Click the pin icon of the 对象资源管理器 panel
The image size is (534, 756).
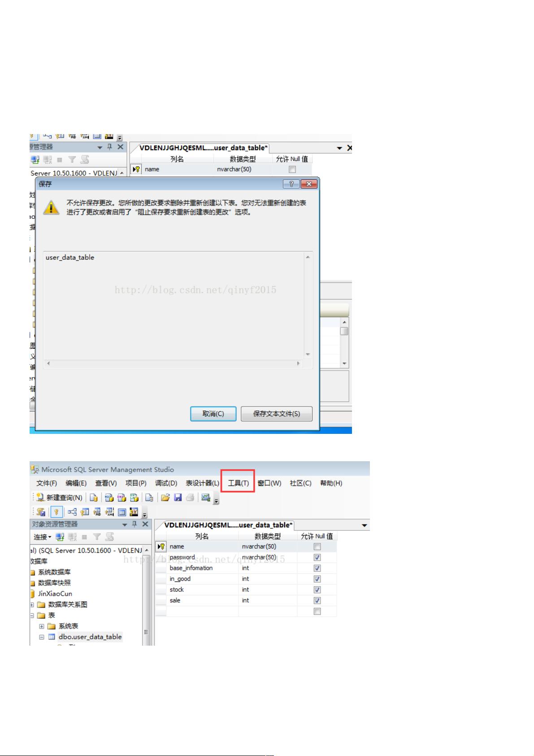(x=135, y=524)
